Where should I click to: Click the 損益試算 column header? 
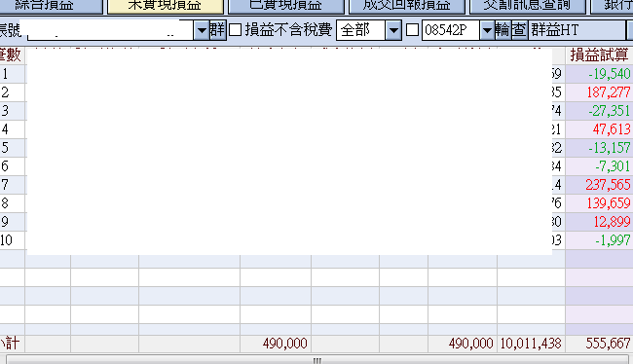tap(599, 55)
